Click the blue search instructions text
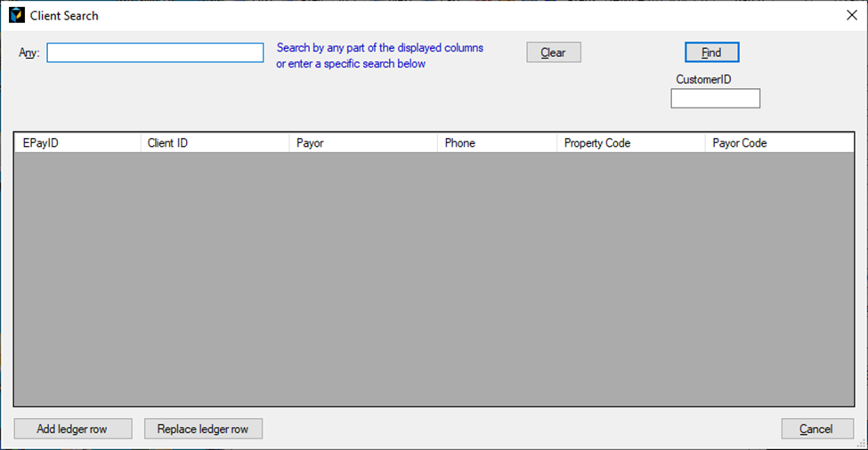This screenshot has width=868, height=450. [379, 56]
